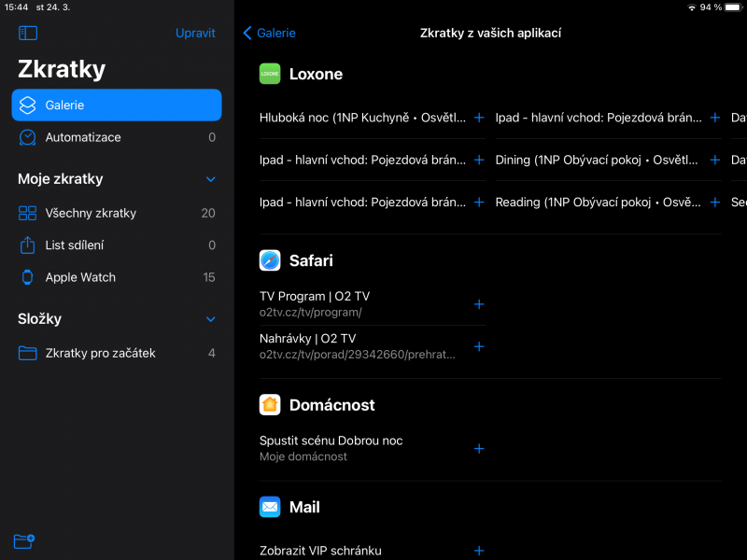
Task: Open the Nahrávky | O2 TV entry
Action: 358,346
